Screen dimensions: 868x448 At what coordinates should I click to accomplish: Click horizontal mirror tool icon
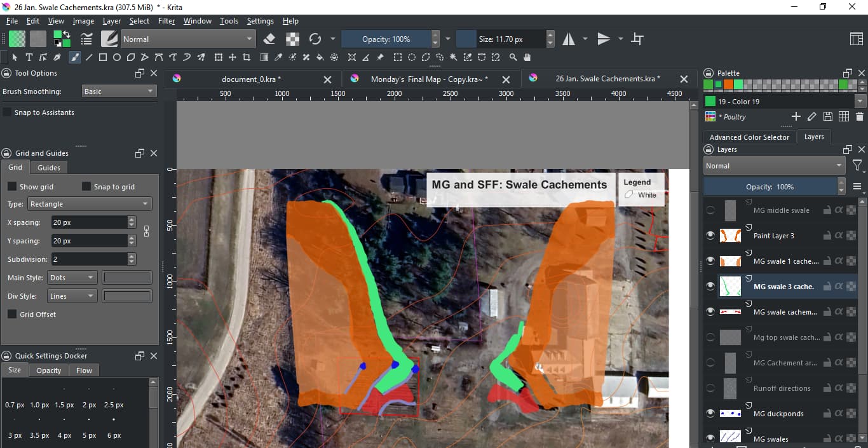[x=569, y=39]
